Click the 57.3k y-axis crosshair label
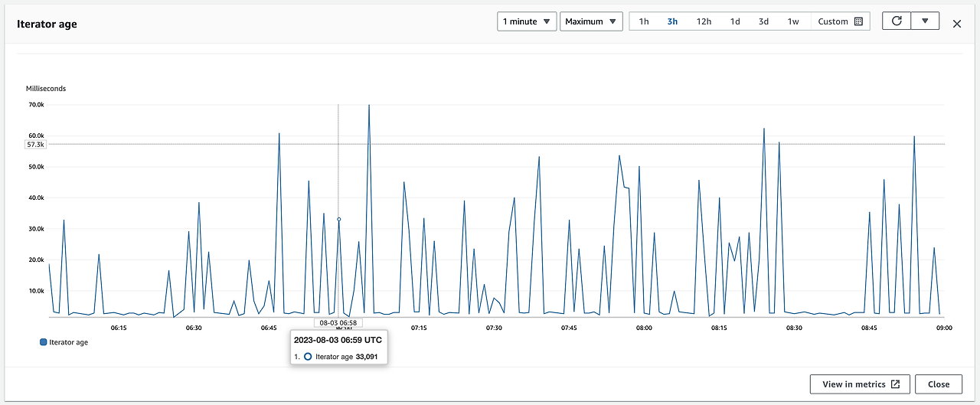 (36, 144)
